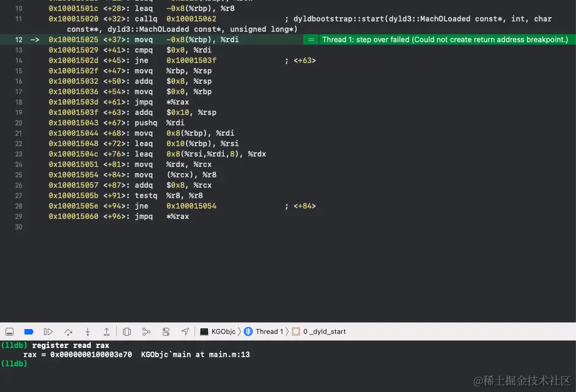Open the Simulate Location arrow menu
This screenshot has width=576, height=392.
[x=185, y=331]
